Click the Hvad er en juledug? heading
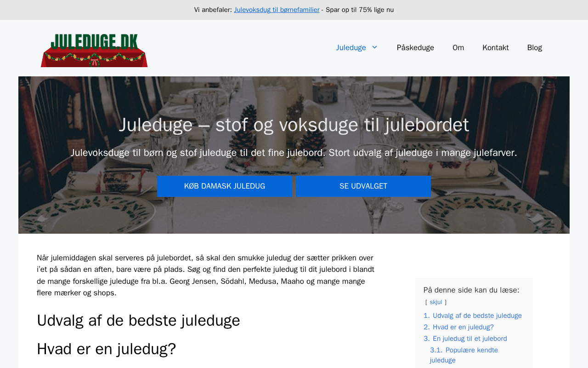 (107, 349)
